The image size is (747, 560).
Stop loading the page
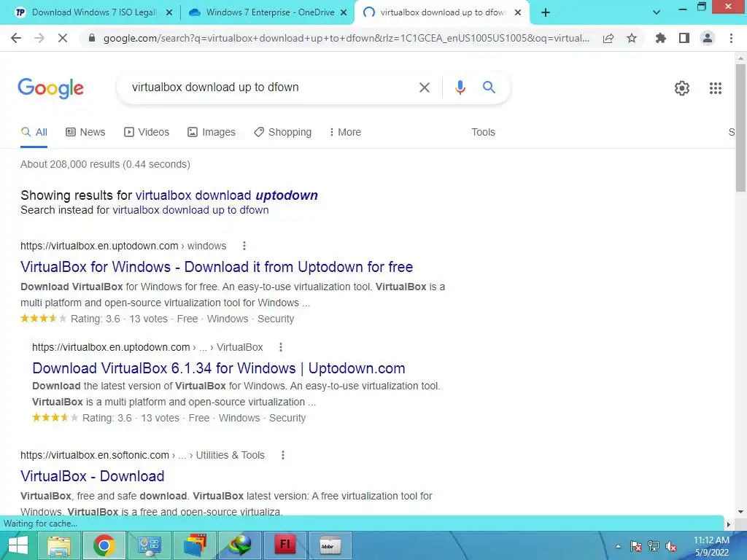[x=63, y=38]
